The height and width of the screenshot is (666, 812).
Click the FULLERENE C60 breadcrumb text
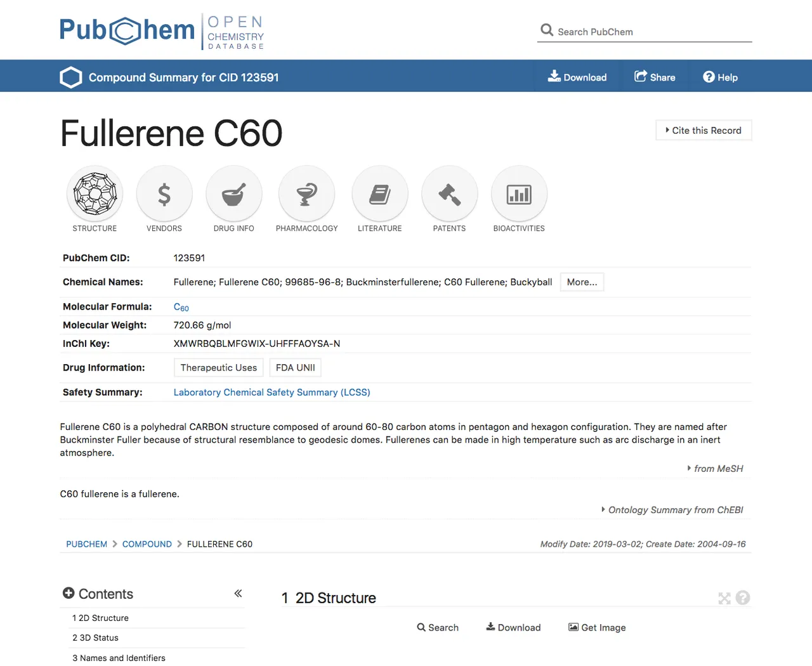pos(219,544)
